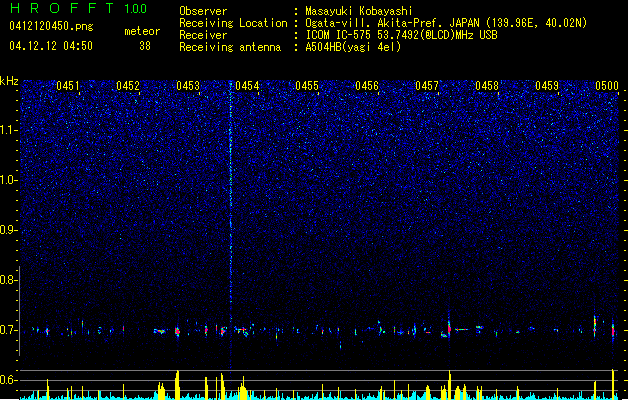Click 'Receiving antenna' label
This screenshot has height=400, width=629.
click(x=230, y=47)
